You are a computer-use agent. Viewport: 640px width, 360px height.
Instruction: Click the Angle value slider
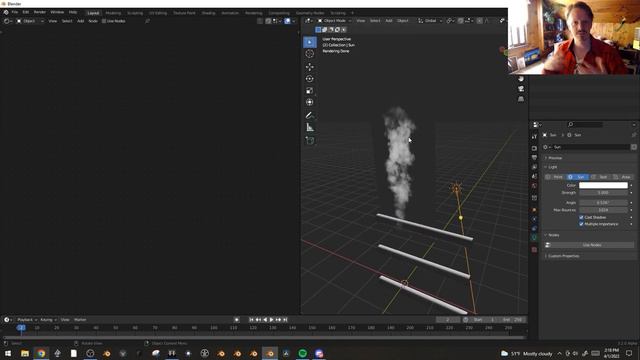[x=603, y=202]
